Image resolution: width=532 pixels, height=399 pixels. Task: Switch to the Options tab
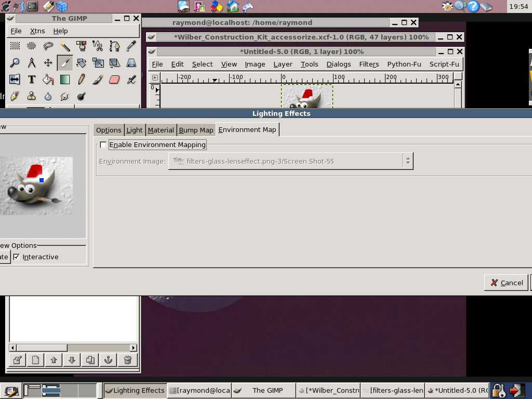tap(109, 130)
